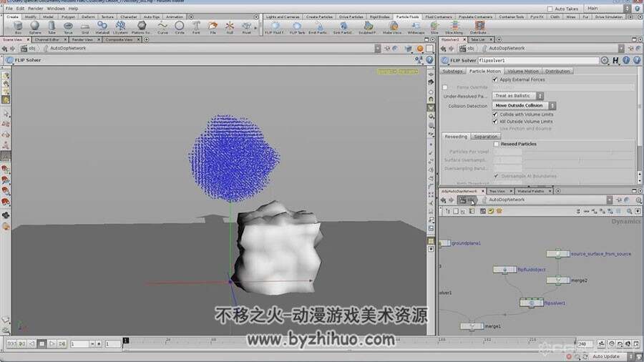Viewport: 644px width, 362px height.
Task: Toggle Collide with Volume Limits checkbox
Action: (x=495, y=114)
